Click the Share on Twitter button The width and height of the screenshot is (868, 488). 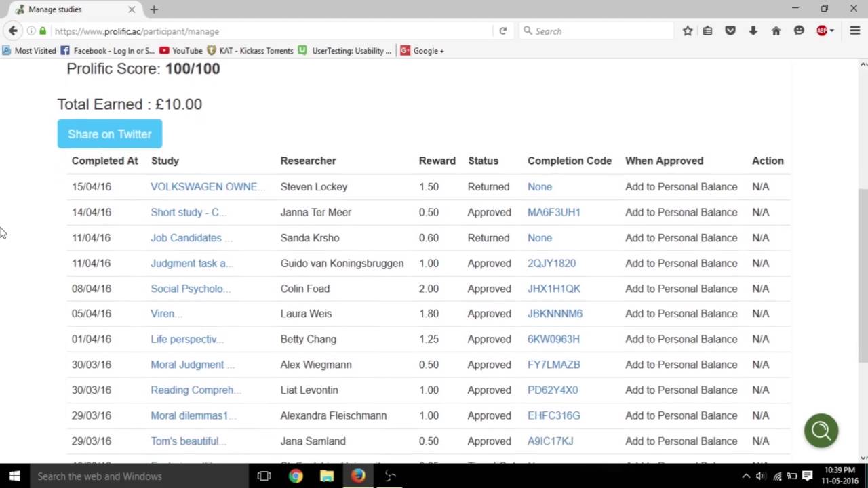click(110, 134)
